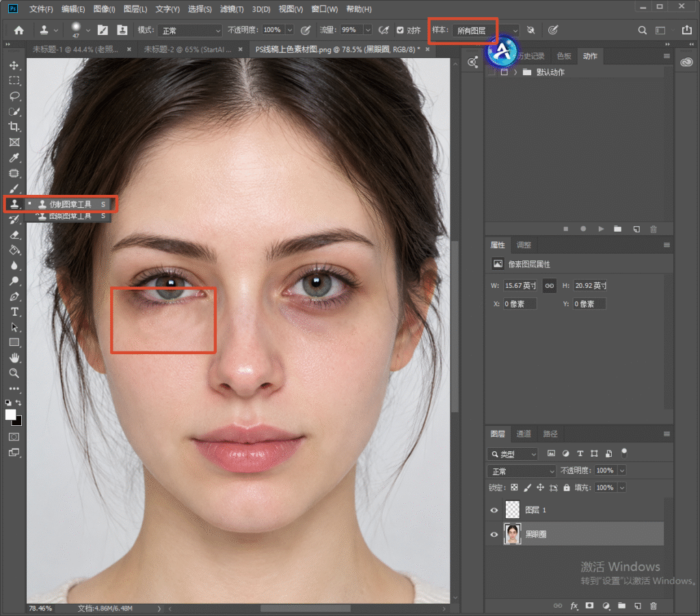Click the Search magnifier icon
The image size is (700, 616).
(x=642, y=30)
